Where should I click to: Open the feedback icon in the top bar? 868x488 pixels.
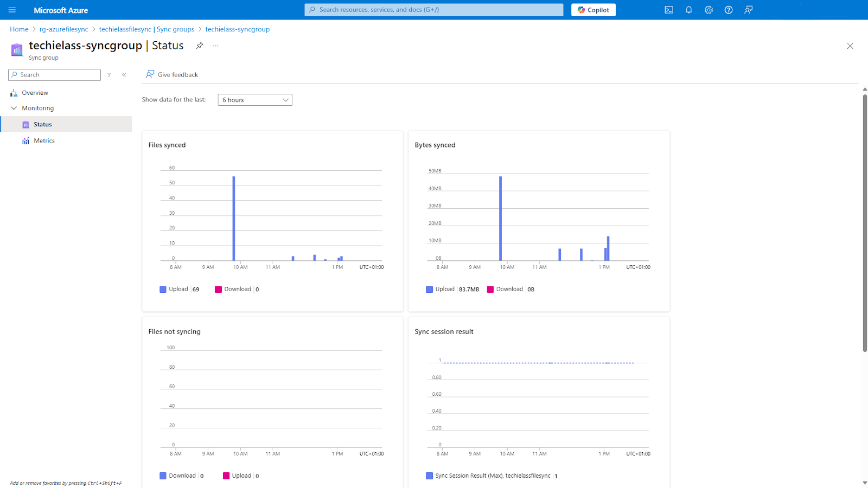[748, 9]
